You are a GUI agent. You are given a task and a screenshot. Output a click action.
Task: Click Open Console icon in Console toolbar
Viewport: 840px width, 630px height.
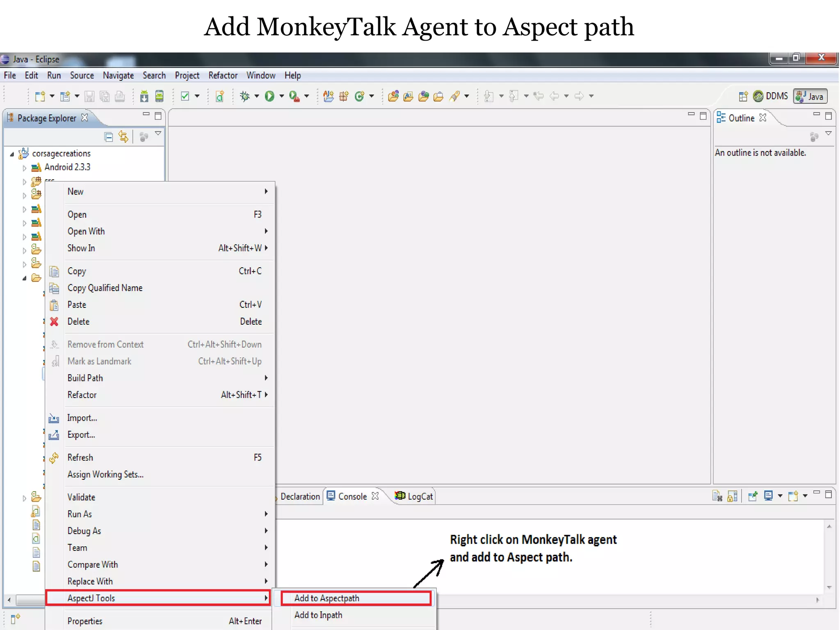[793, 496]
